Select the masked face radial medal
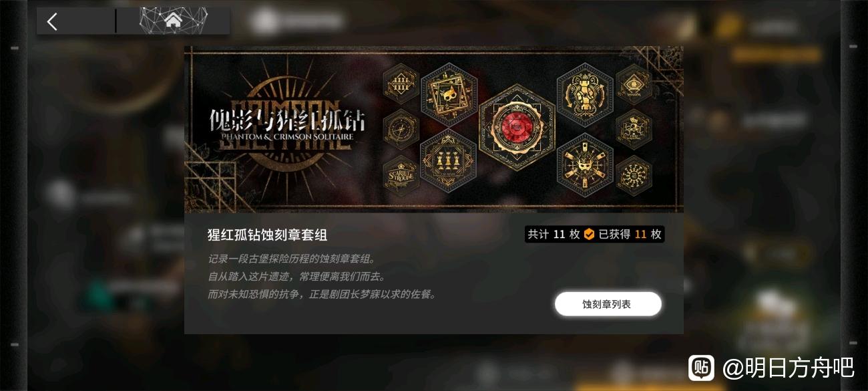 click(585, 164)
